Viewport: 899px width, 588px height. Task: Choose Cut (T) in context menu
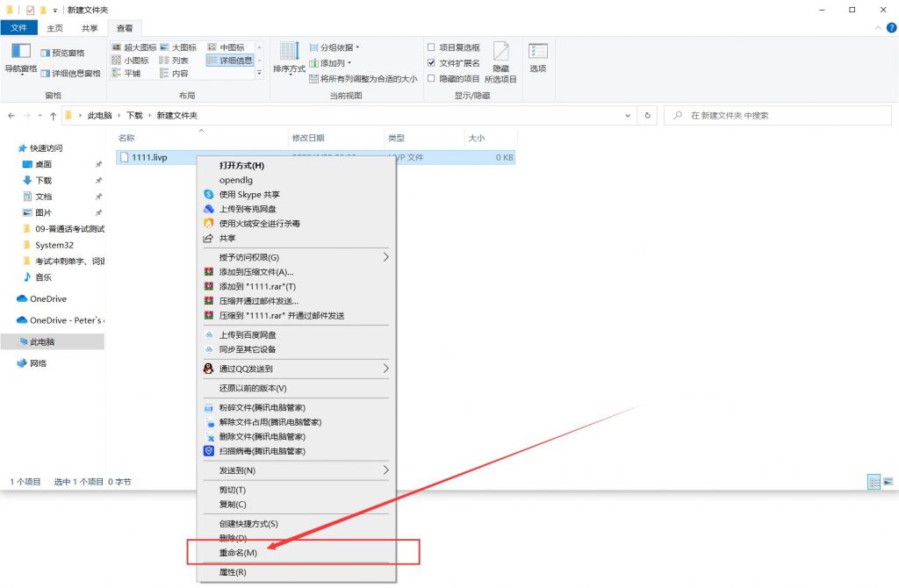tap(296, 490)
